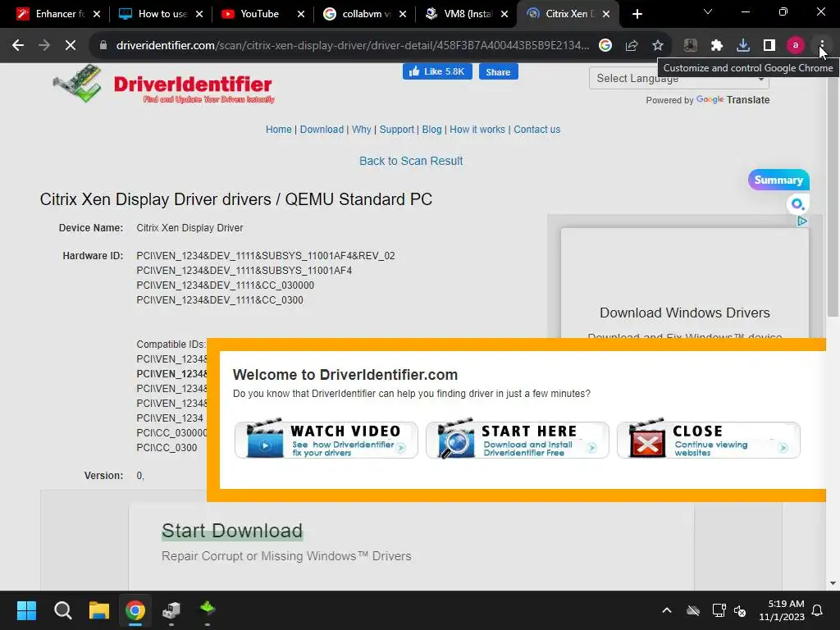Select the first Hardware ID line ending REV_02
Image resolution: width=840 pixels, height=630 pixels.
(x=266, y=256)
